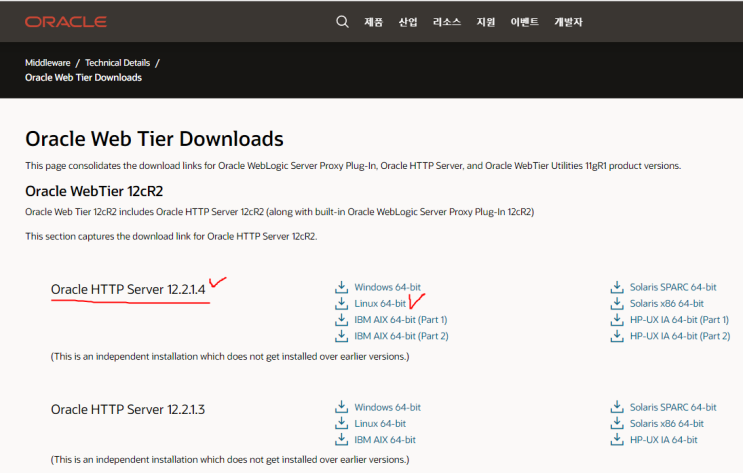The height and width of the screenshot is (473, 743).
Task: Click the Oracle Web Tier Downloads page heading
Action: (154, 139)
